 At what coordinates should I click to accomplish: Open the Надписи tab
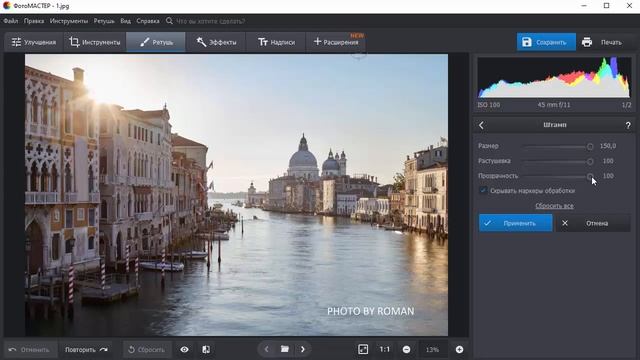(x=276, y=42)
